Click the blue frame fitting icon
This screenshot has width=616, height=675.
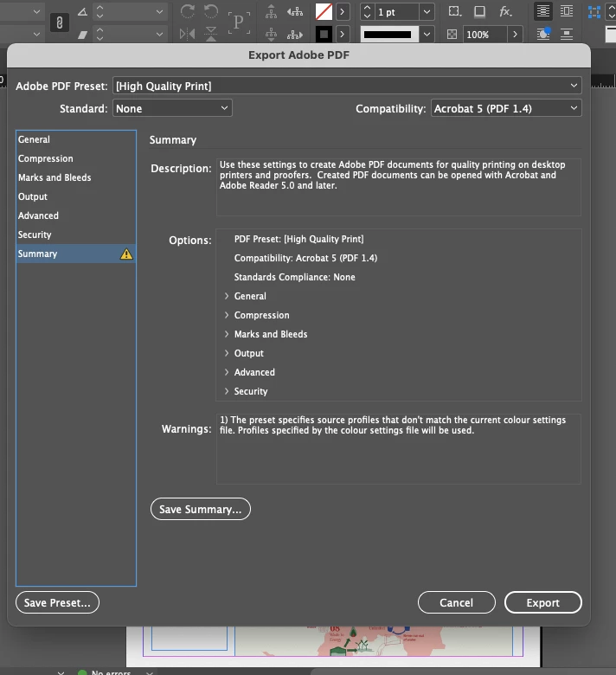click(594, 12)
